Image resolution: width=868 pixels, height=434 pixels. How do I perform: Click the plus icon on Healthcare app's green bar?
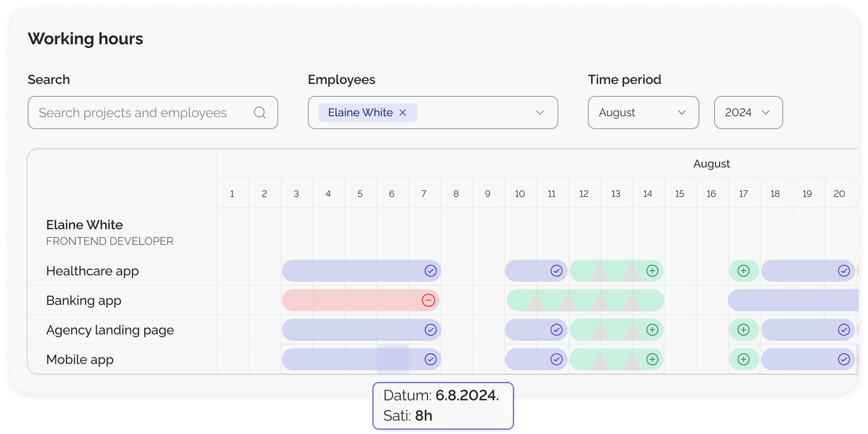(651, 271)
